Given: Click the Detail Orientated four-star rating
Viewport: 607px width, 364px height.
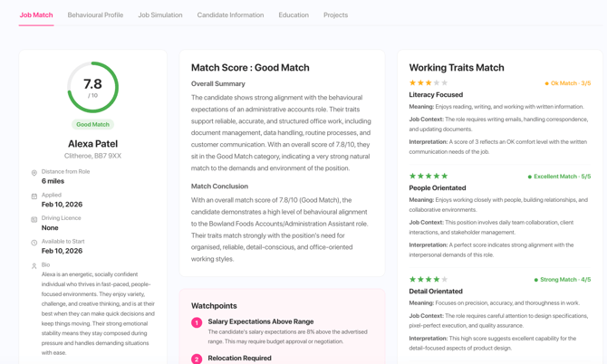Looking at the screenshot, I should click(429, 279).
